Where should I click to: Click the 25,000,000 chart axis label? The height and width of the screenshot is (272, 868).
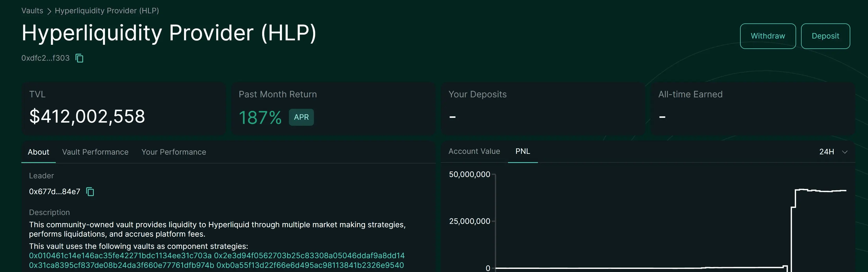469,221
